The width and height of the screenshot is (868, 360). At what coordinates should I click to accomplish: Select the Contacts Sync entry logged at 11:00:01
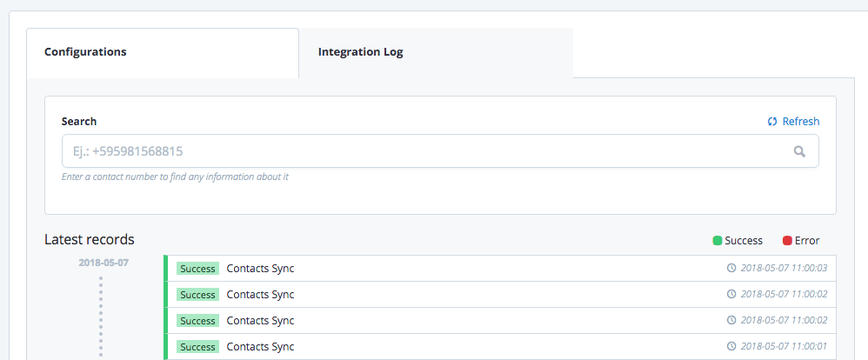(260, 347)
